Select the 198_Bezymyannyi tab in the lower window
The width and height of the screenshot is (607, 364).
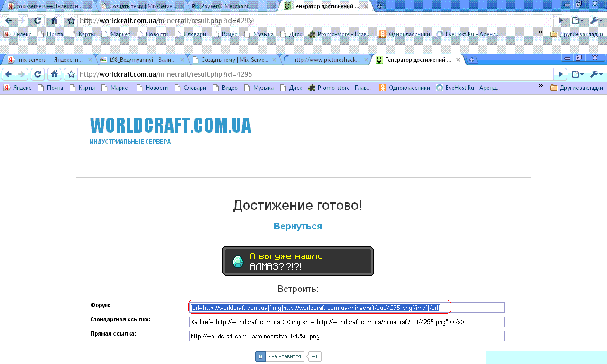click(142, 60)
